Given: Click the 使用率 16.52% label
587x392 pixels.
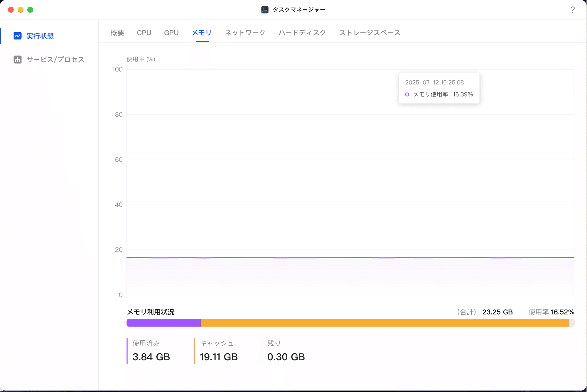Looking at the screenshot, I should pyautogui.click(x=551, y=312).
